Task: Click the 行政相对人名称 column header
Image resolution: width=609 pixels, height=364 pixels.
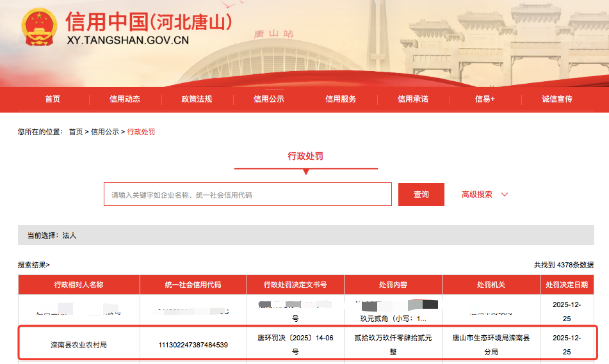Action: click(79, 285)
